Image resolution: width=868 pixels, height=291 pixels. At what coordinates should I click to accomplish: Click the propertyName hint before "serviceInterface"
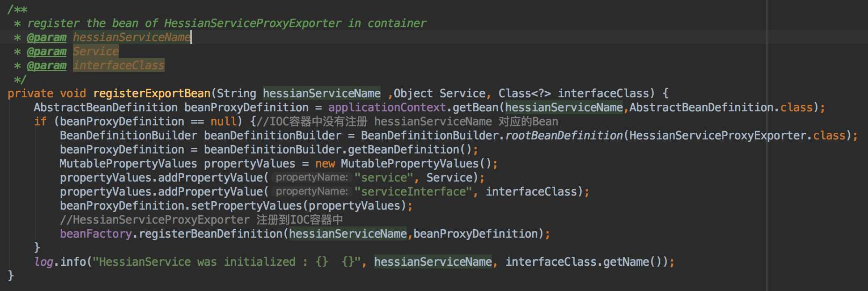(311, 192)
